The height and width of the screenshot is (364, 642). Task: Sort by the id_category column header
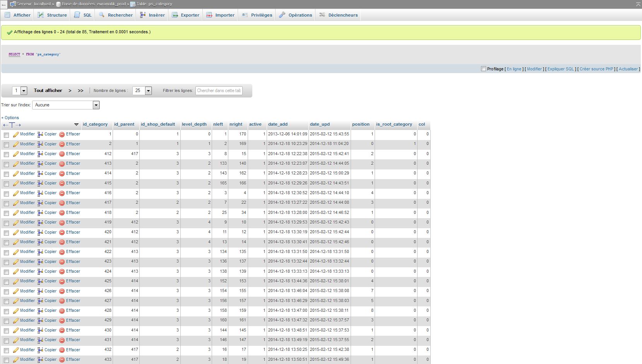(95, 124)
